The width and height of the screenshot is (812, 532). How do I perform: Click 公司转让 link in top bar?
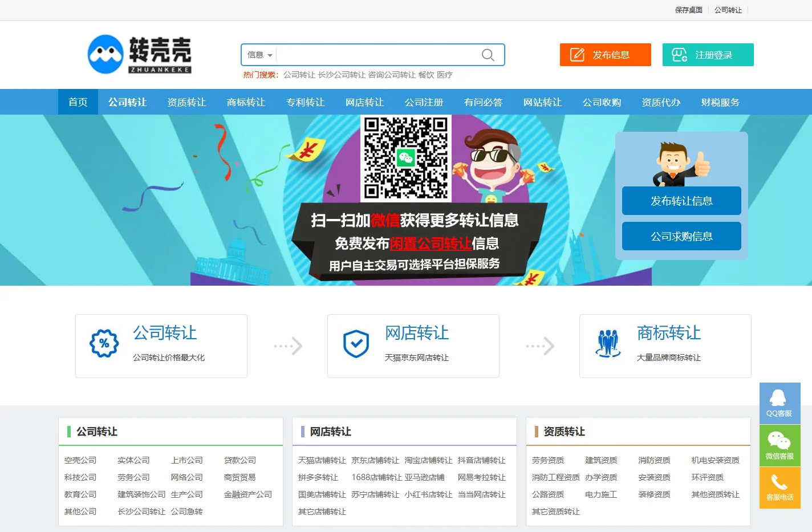tap(728, 10)
